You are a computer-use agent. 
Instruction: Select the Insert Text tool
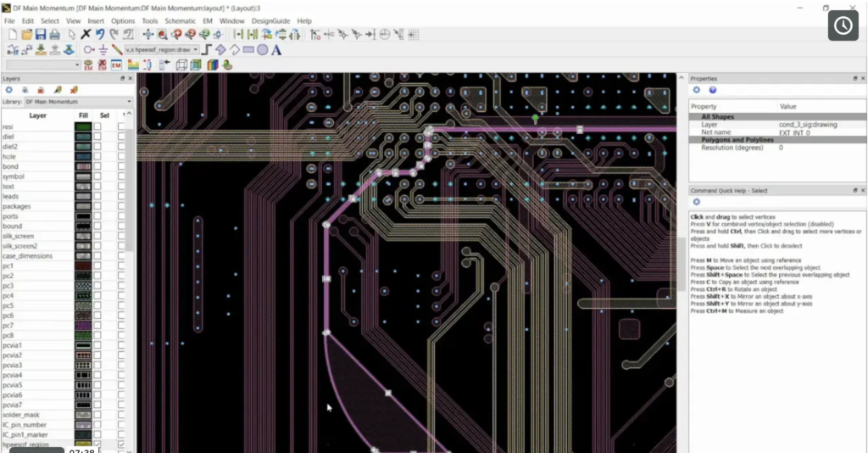pyautogui.click(x=276, y=50)
